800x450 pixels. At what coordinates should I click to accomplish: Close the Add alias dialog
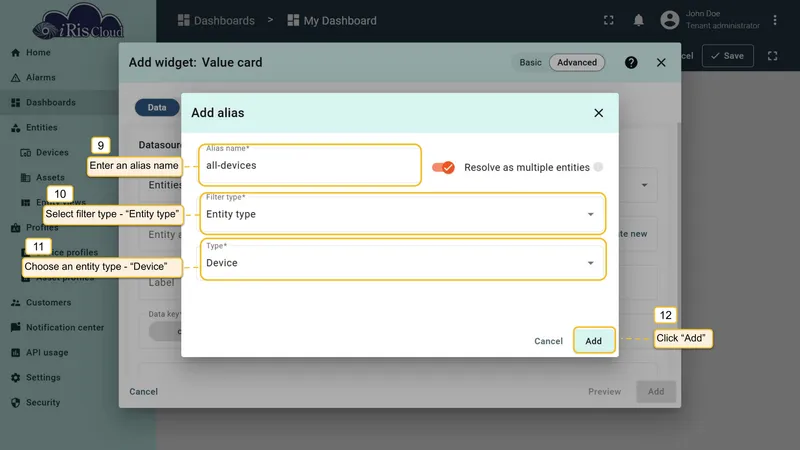coord(598,113)
